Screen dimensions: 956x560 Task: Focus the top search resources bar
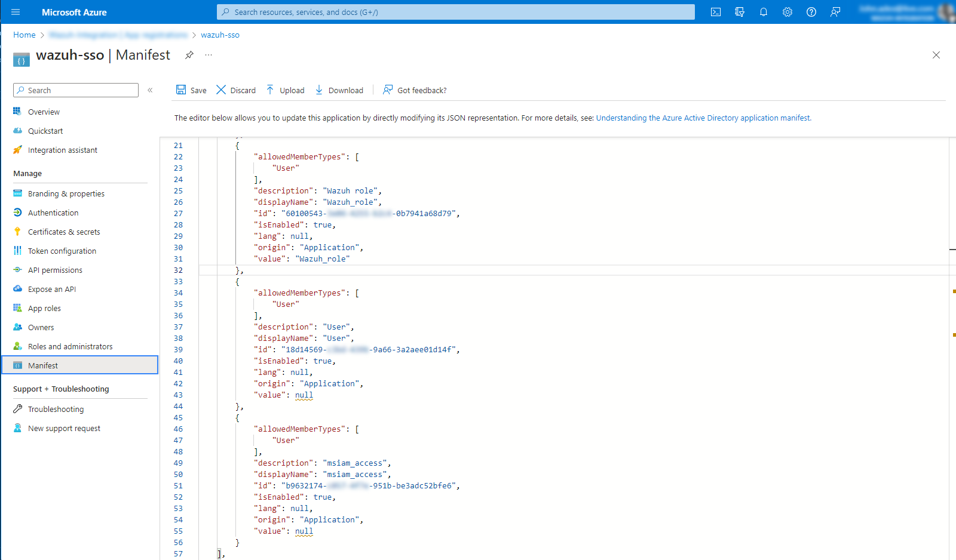pos(456,12)
